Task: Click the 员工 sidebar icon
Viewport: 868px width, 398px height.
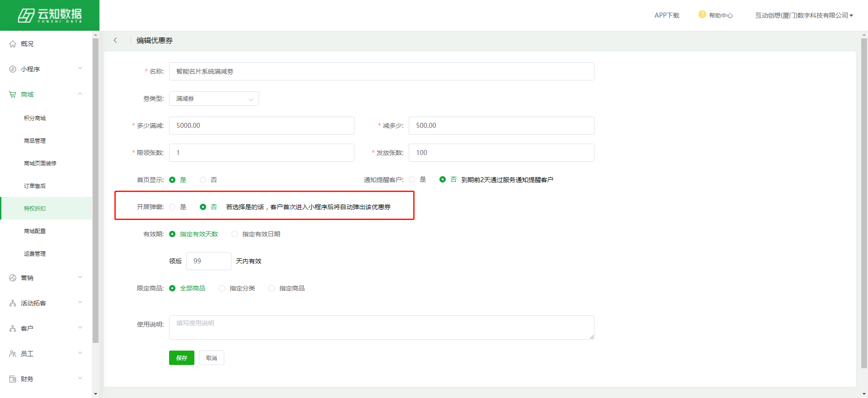Action: [x=13, y=354]
